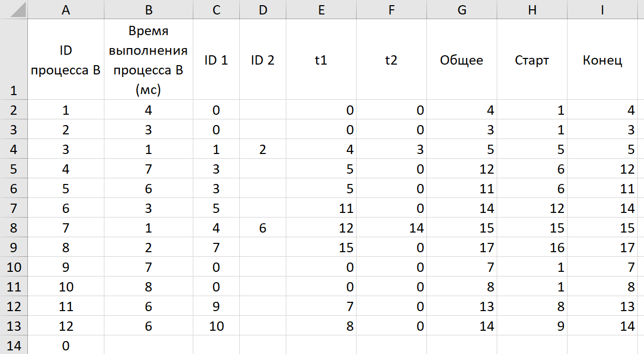Select cell A14 containing 0
The height and width of the screenshot is (354, 644).
click(66, 346)
